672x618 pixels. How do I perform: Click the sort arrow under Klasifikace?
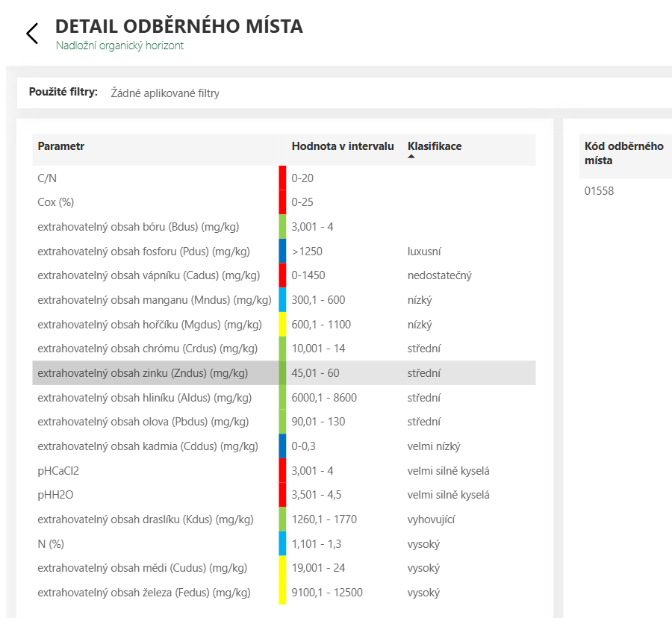[411, 157]
